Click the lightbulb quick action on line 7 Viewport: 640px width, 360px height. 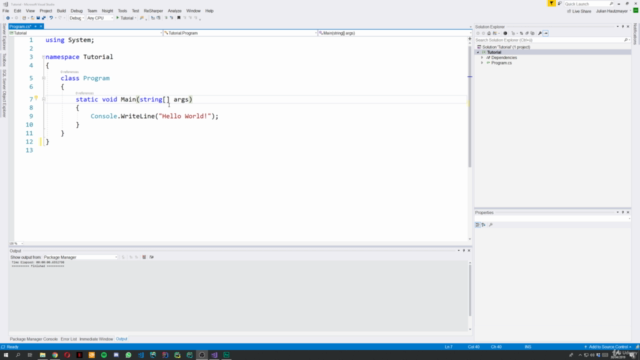pyautogui.click(x=36, y=98)
